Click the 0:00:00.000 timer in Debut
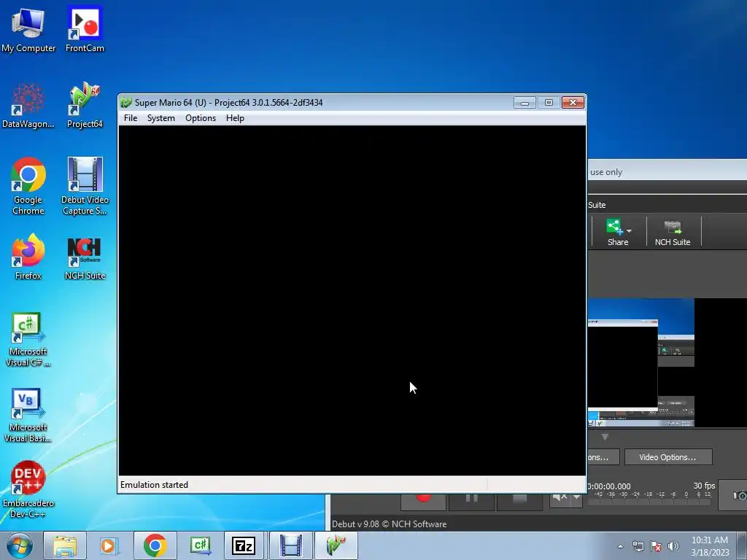The image size is (747, 560). 609,486
